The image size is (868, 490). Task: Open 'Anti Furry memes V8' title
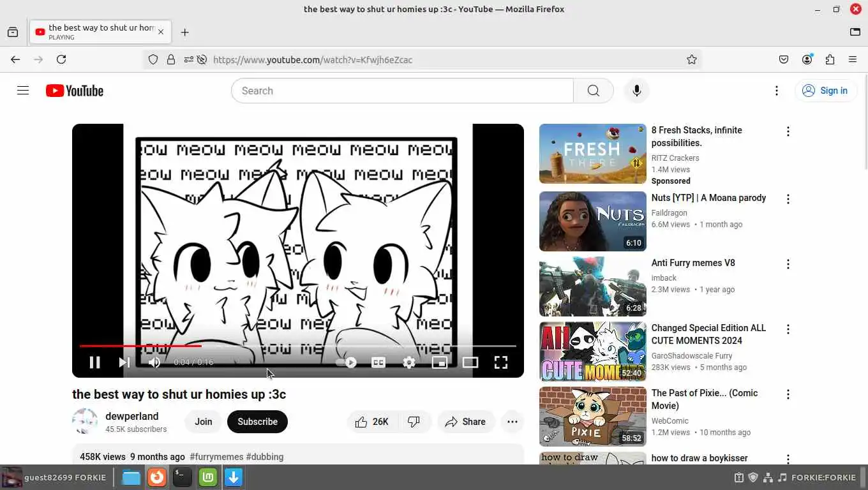click(693, 263)
